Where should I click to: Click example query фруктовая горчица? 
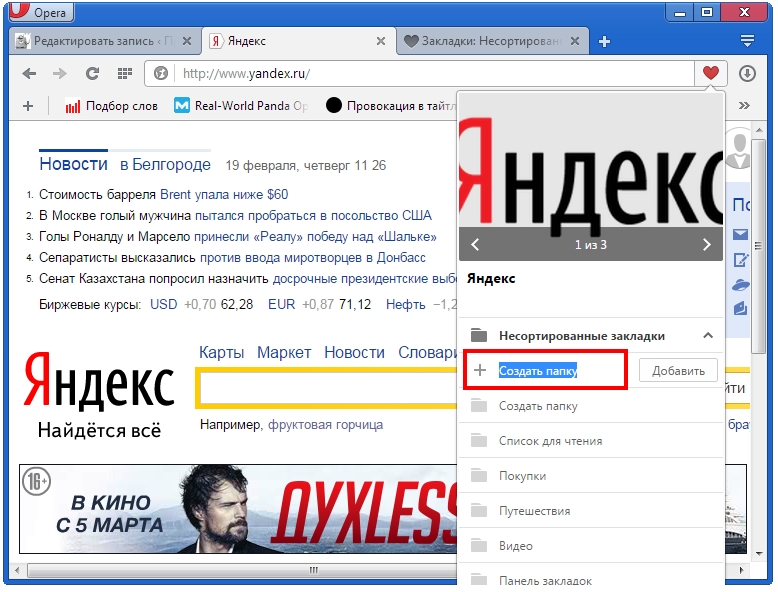point(325,425)
